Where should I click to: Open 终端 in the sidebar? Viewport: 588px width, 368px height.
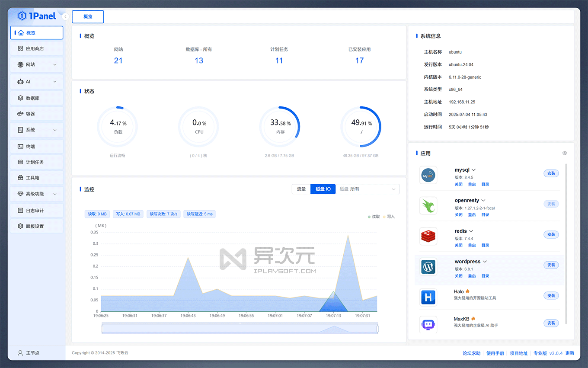[37, 146]
